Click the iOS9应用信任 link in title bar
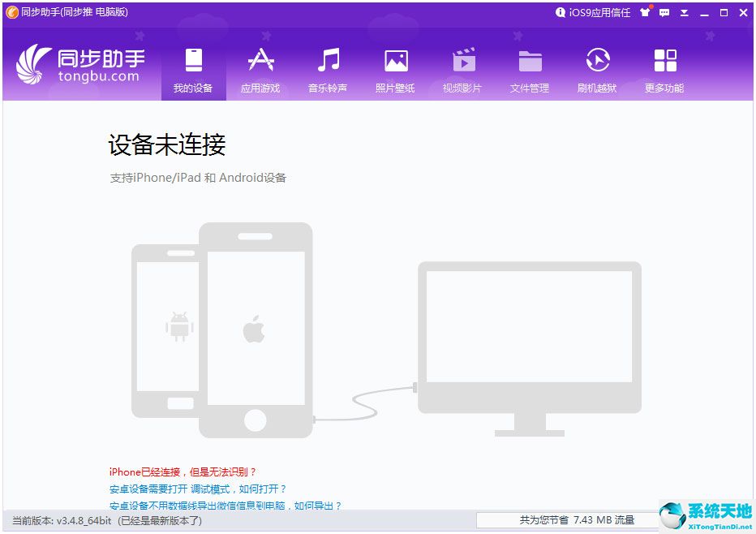This screenshot has width=756, height=534. point(593,13)
